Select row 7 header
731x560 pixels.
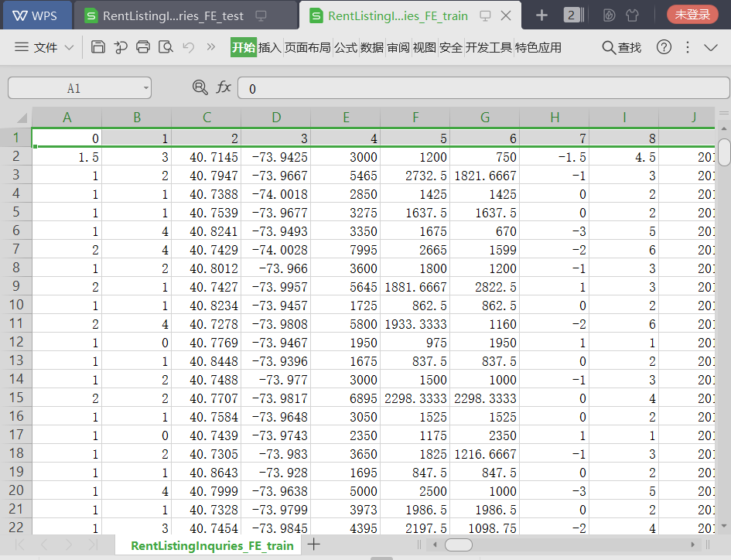coord(15,249)
